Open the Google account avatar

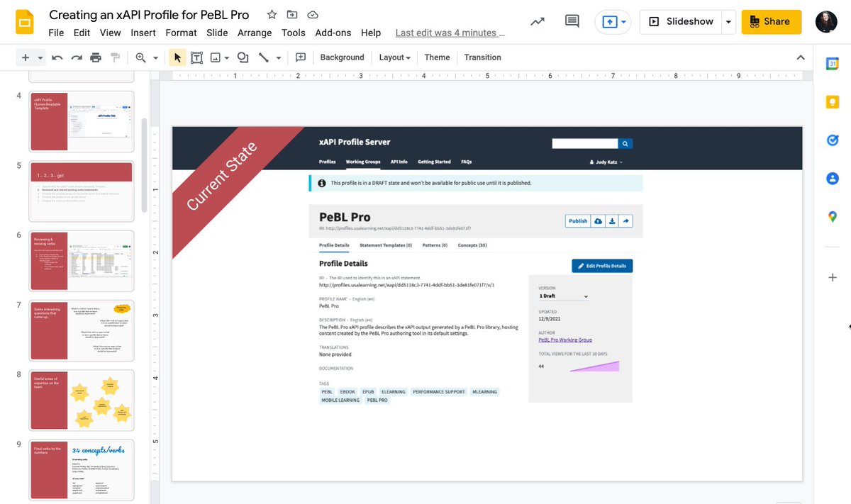pyautogui.click(x=825, y=22)
